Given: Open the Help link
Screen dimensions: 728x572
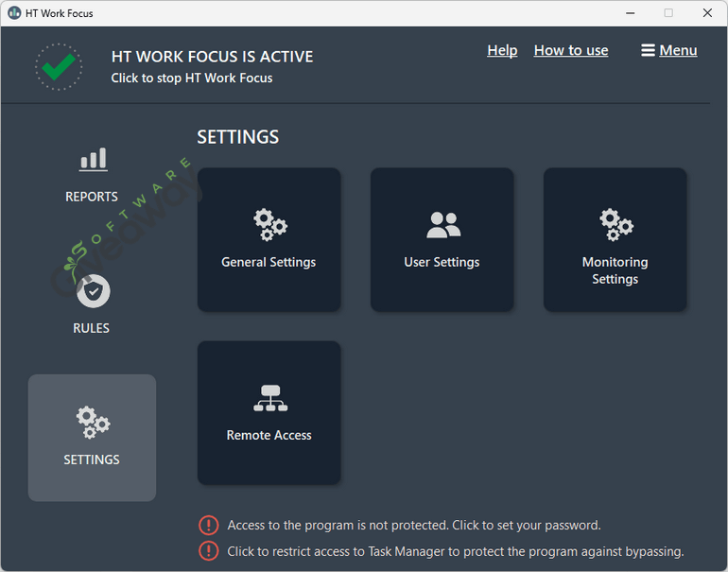Looking at the screenshot, I should pos(502,50).
